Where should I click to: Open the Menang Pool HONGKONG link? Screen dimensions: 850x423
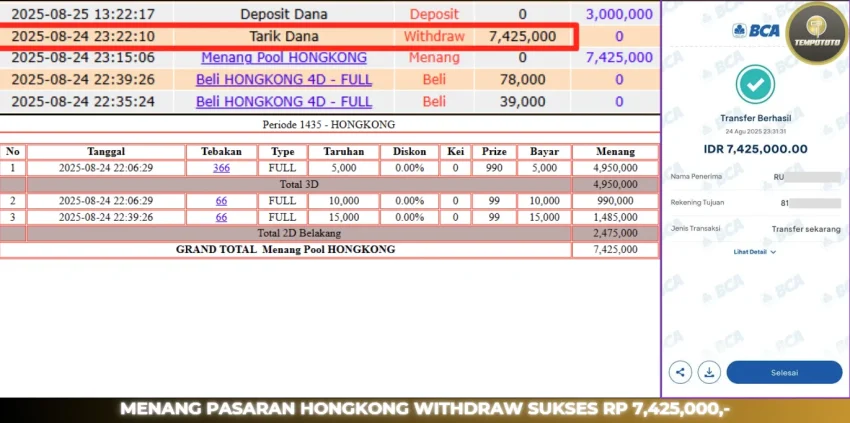pyautogui.click(x=284, y=57)
